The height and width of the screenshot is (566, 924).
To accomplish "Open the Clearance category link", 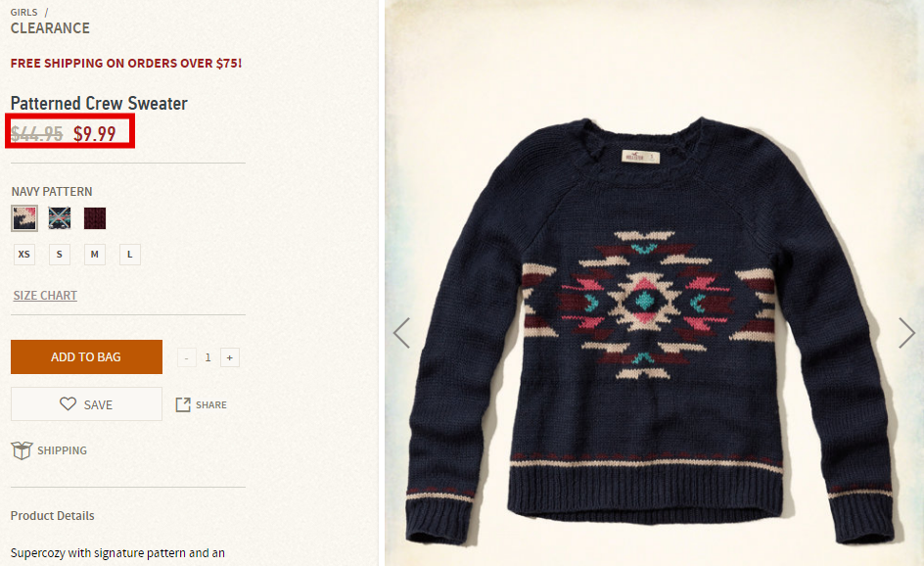I will tap(50, 28).
